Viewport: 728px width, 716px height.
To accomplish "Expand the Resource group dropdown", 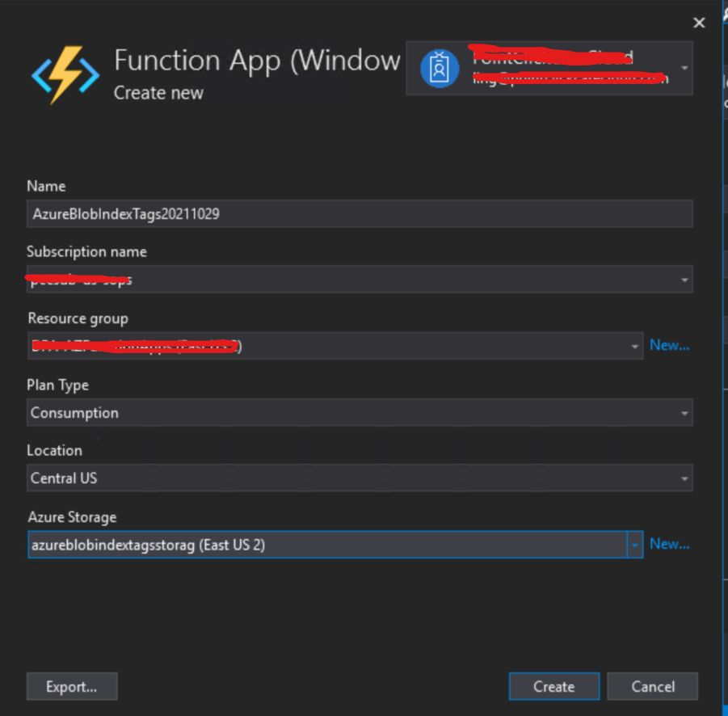I will (635, 346).
